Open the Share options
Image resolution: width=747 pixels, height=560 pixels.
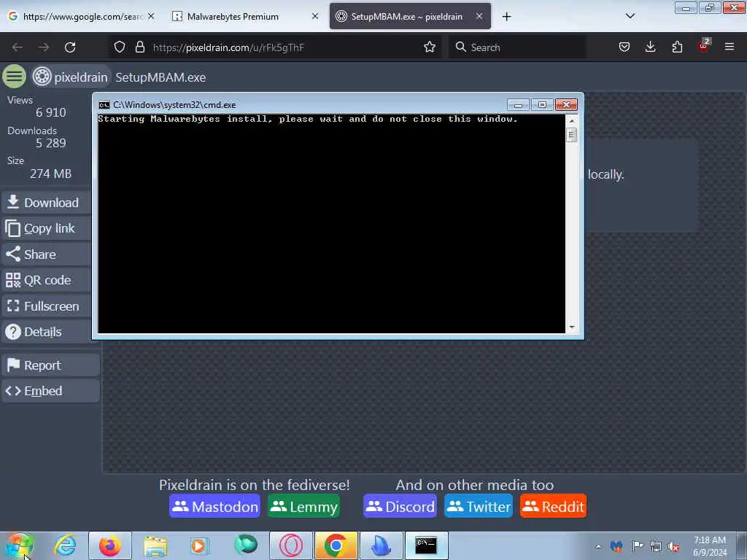(46, 254)
